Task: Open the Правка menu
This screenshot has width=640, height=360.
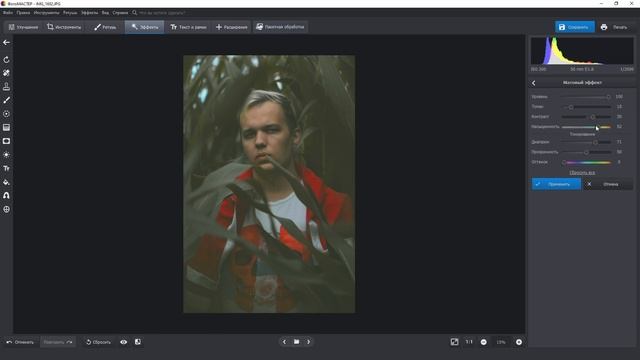Action: point(23,13)
